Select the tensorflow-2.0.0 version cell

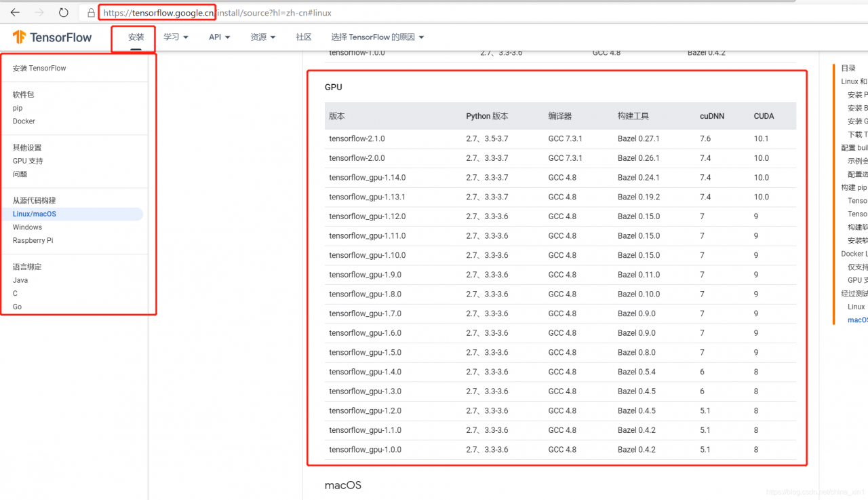tap(357, 158)
